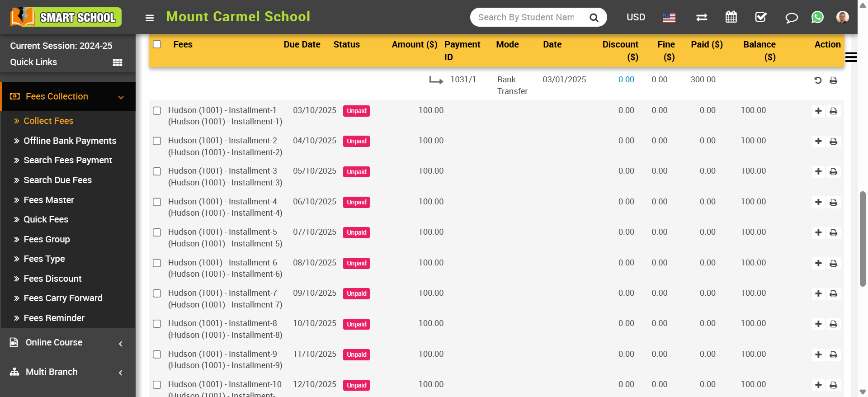Open the WhatsApp icon

tap(817, 17)
